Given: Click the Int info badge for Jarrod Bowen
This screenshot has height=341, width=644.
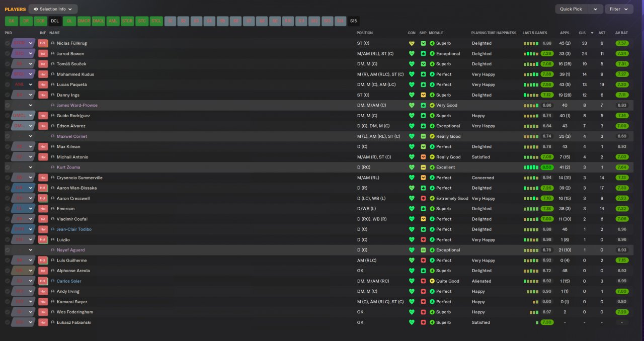Looking at the screenshot, I should tap(43, 53).
